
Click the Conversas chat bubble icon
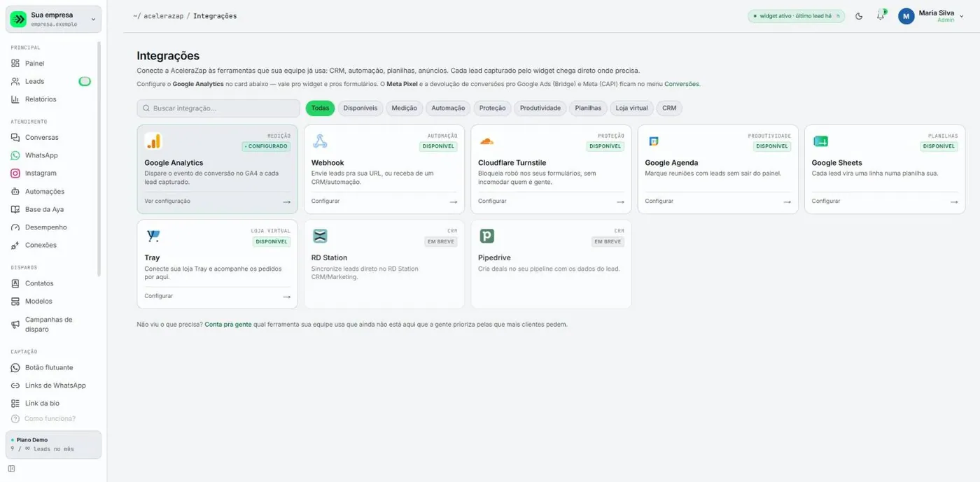click(x=15, y=138)
